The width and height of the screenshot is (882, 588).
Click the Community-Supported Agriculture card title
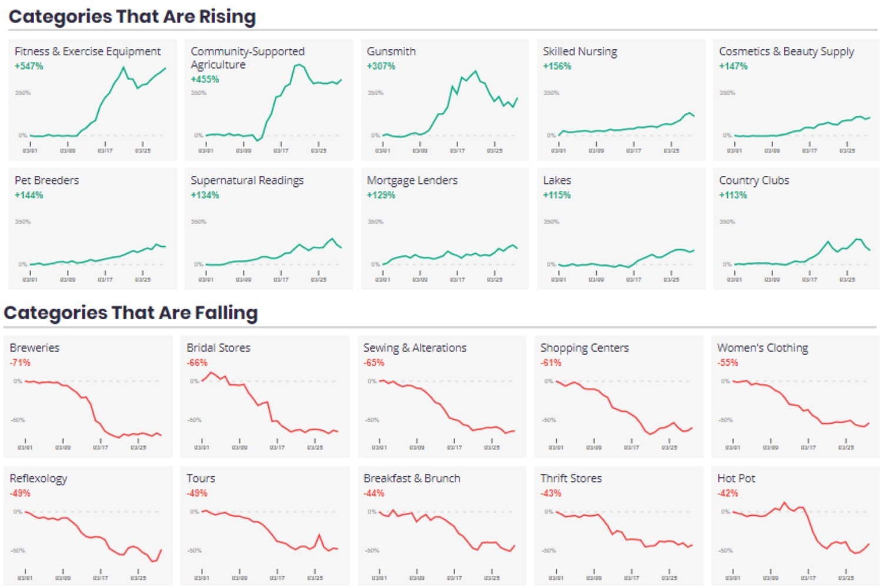248,58
